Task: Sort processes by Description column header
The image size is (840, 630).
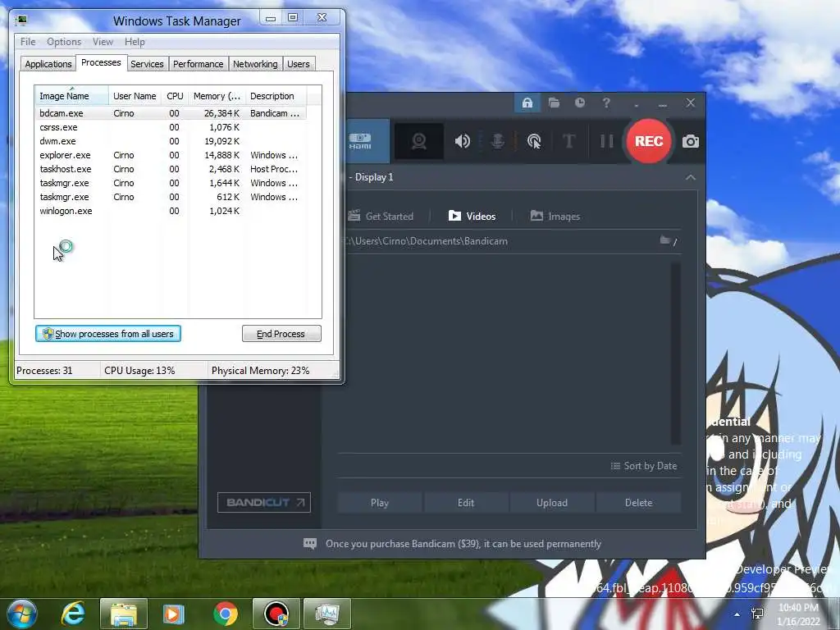Action: point(276,96)
